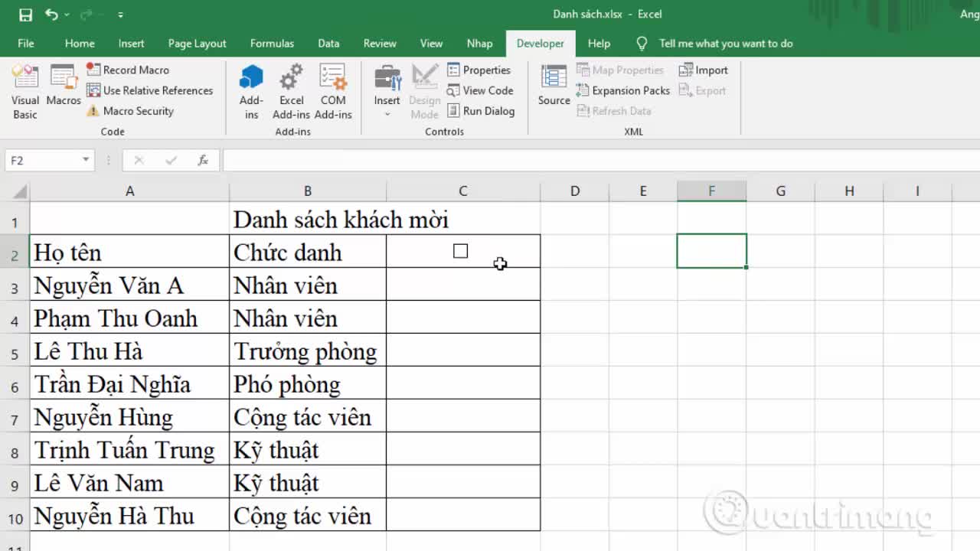Open COM Add-ins dialog
This screenshot has width=980, height=551.
333,92
